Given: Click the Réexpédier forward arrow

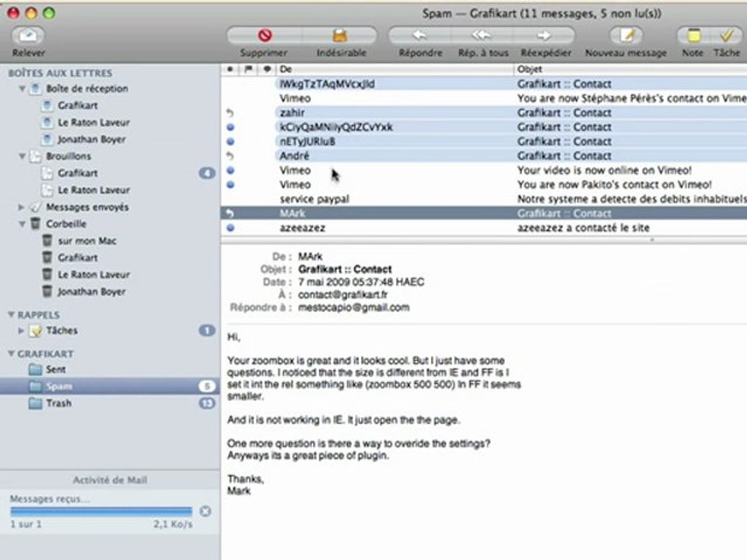Looking at the screenshot, I should [544, 35].
